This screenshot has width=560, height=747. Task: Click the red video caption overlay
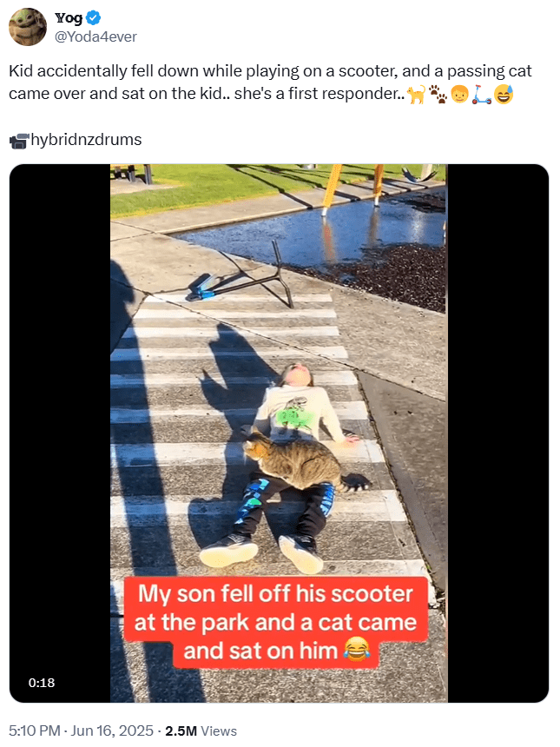tap(276, 622)
